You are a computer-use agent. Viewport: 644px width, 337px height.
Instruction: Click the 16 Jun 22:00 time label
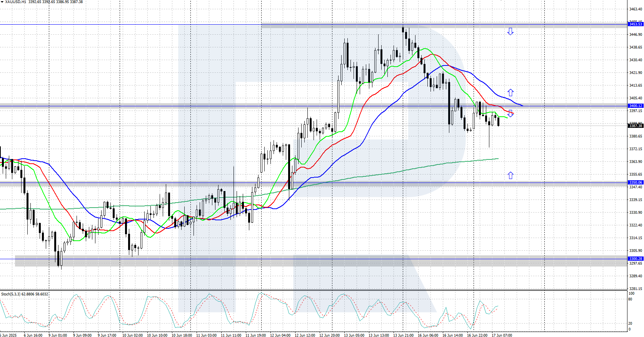[477, 335]
